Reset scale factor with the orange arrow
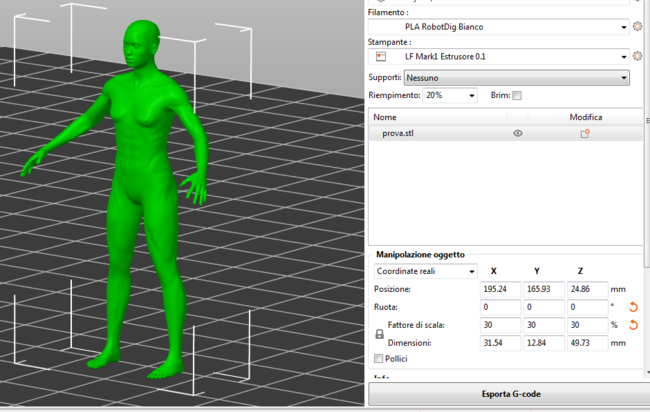The height and width of the screenshot is (412, 650). tap(632, 325)
